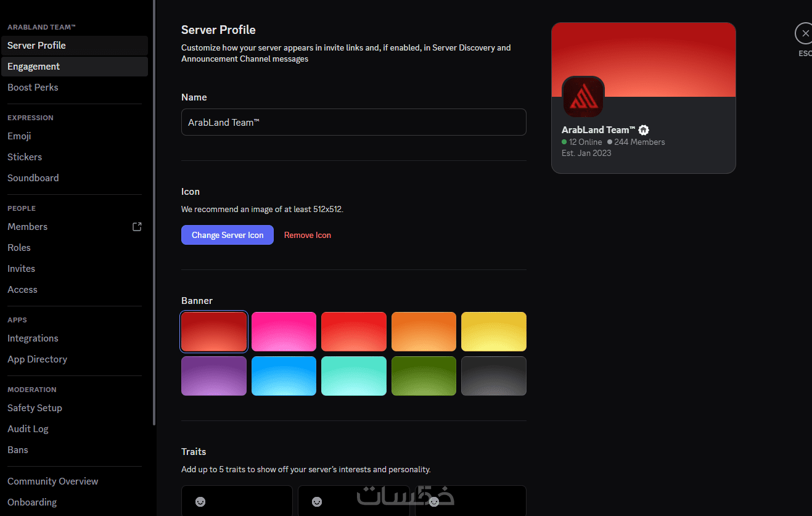
Task: Click the "ARABLAND TEAM™" sidebar header
Action: point(41,27)
